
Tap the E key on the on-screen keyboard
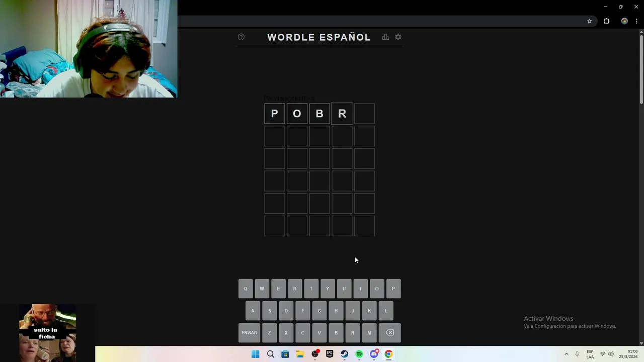tap(278, 289)
